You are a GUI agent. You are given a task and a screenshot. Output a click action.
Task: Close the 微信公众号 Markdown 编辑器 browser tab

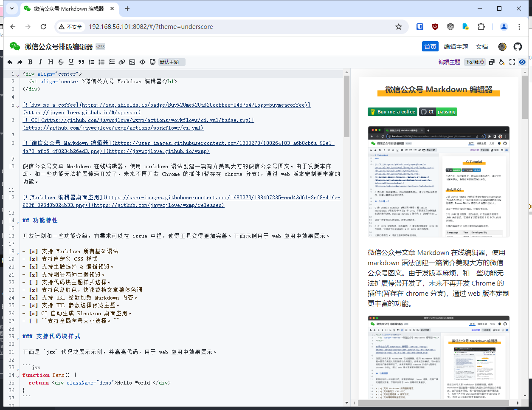pos(112,8)
